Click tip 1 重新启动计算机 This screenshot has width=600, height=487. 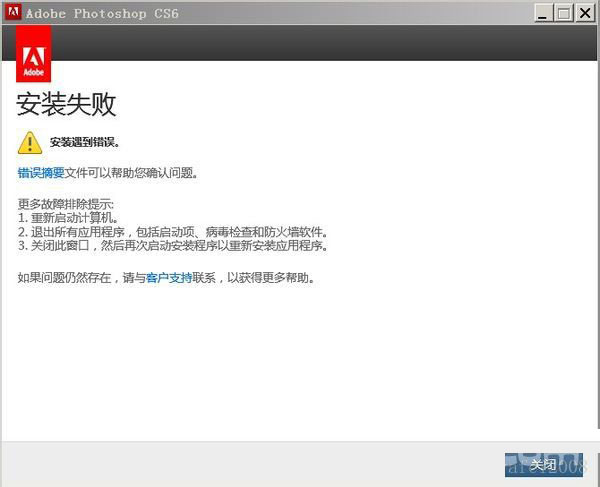click(x=68, y=218)
